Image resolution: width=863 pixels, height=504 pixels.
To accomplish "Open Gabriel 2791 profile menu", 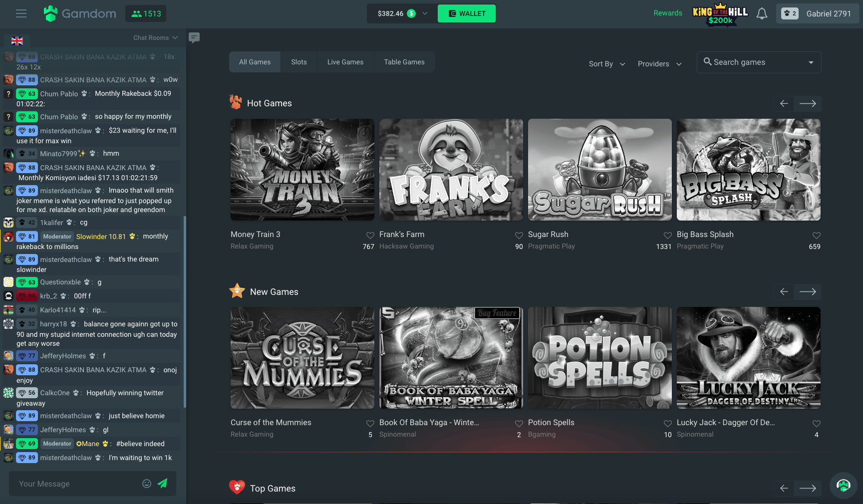I will 817,13.
